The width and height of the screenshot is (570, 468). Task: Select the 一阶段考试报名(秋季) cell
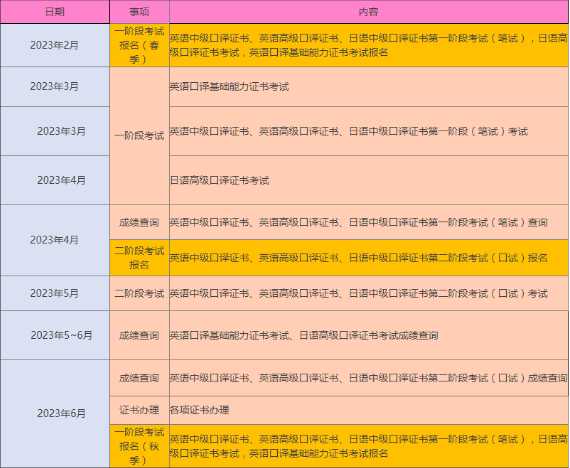coord(140,446)
